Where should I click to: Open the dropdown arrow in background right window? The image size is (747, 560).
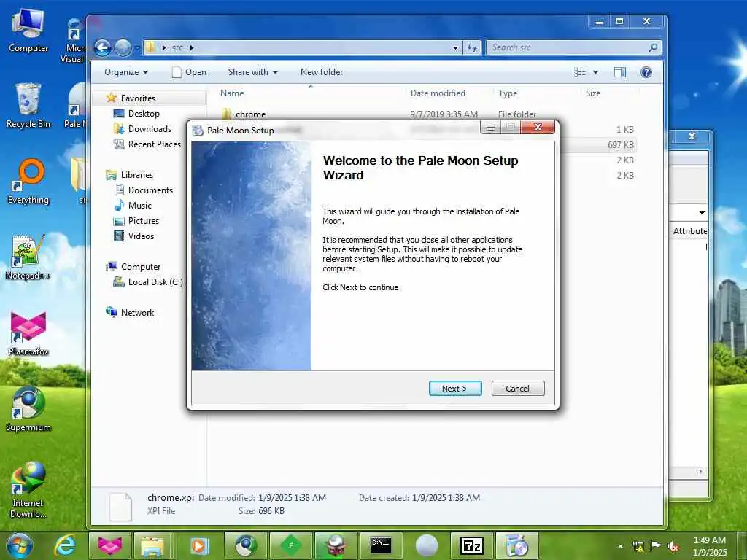[702, 212]
